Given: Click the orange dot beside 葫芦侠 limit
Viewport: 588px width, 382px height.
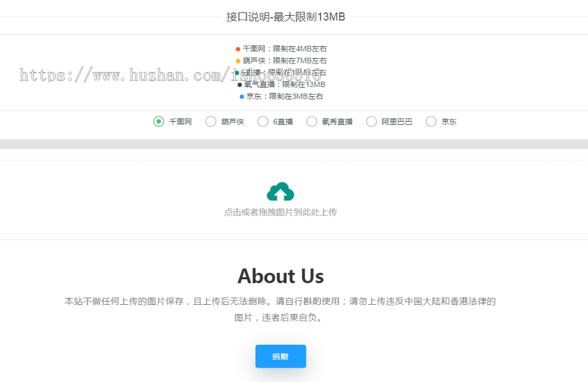Looking at the screenshot, I should coord(238,61).
